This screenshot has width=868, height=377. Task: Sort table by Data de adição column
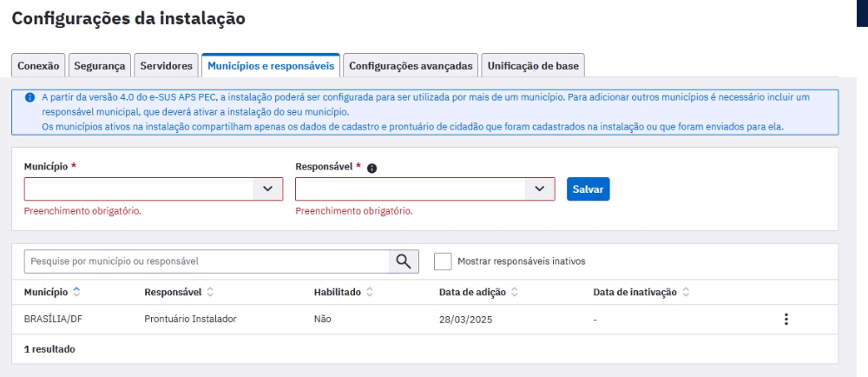478,292
